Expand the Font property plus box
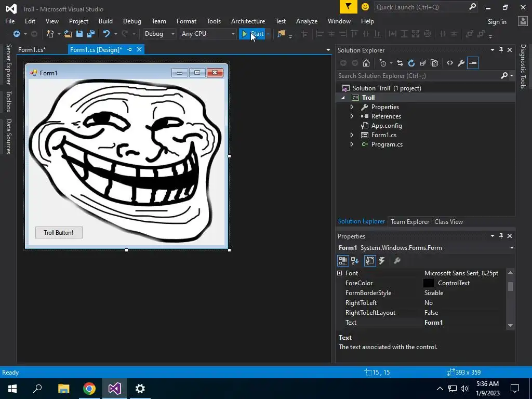The image size is (532, 399). click(x=340, y=273)
